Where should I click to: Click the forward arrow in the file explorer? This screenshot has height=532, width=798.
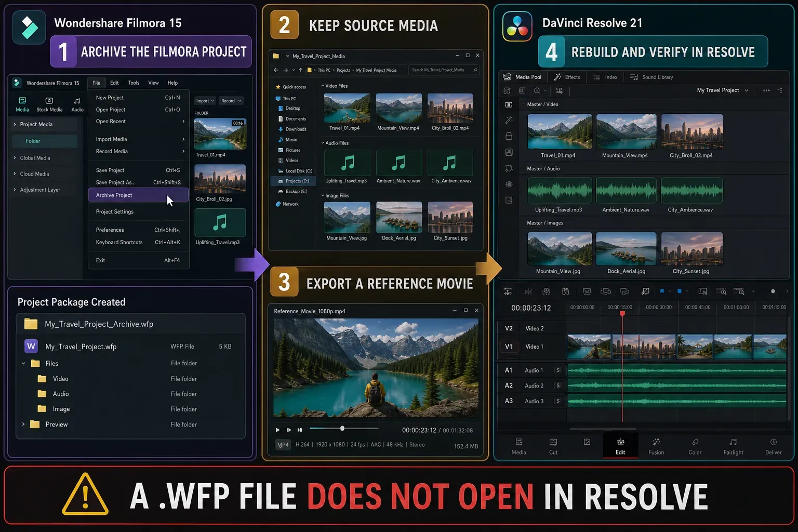[x=285, y=70]
